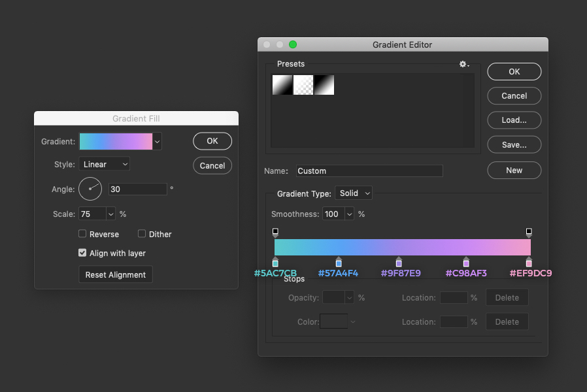Click the Angle input field showing 30

click(x=138, y=189)
